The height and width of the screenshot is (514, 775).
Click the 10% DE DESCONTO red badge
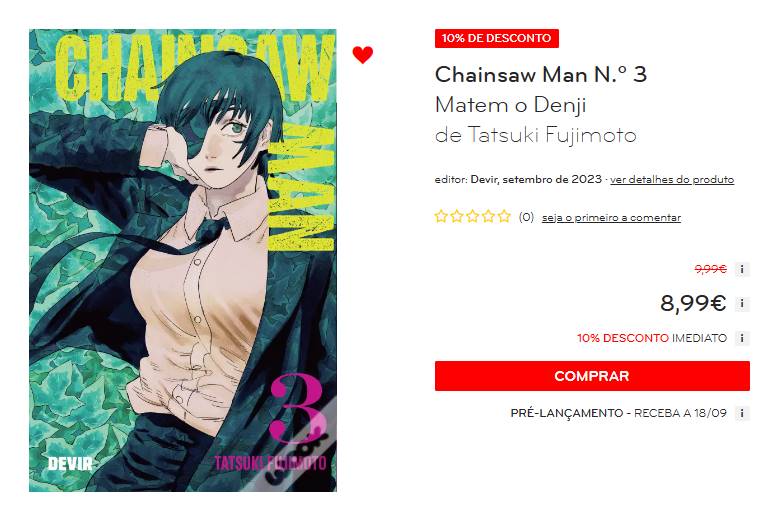coord(497,39)
